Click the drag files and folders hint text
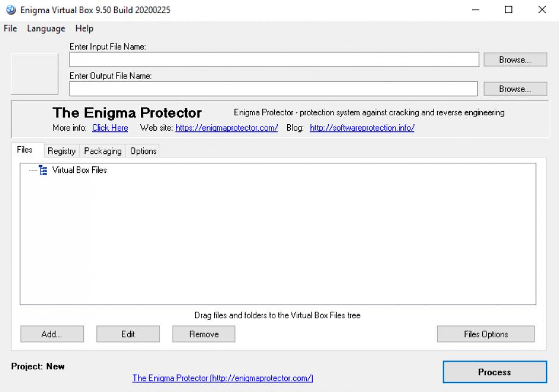Screen dimensions: 559x392 [277, 315]
